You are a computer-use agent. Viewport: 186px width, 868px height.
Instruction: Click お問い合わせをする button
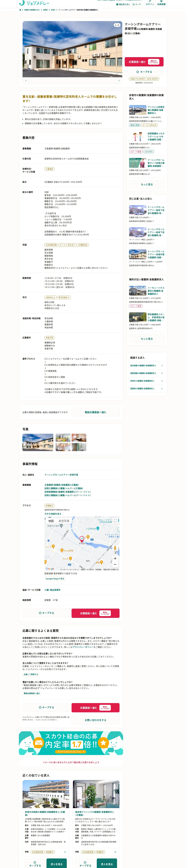click(x=95, y=720)
